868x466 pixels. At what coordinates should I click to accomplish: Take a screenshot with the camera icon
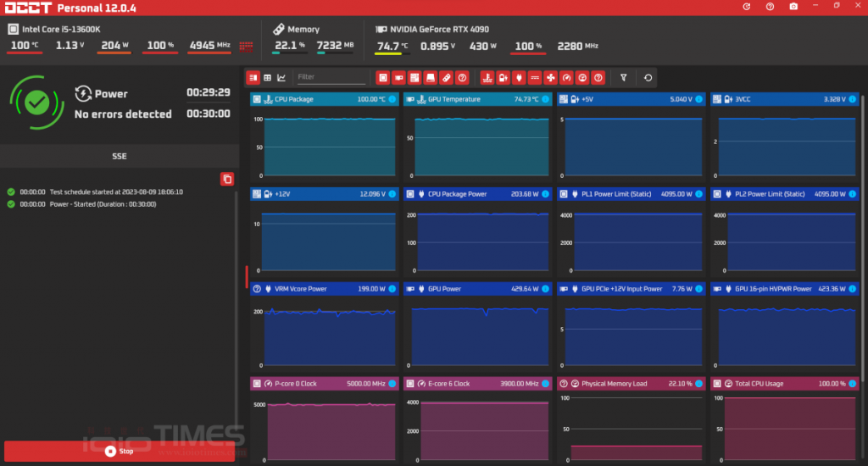coord(793,7)
